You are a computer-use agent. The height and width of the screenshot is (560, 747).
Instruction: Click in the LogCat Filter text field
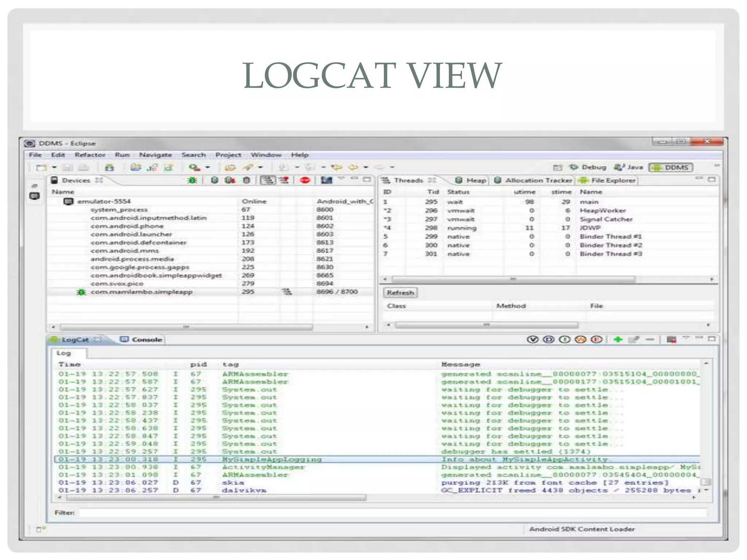(x=392, y=513)
